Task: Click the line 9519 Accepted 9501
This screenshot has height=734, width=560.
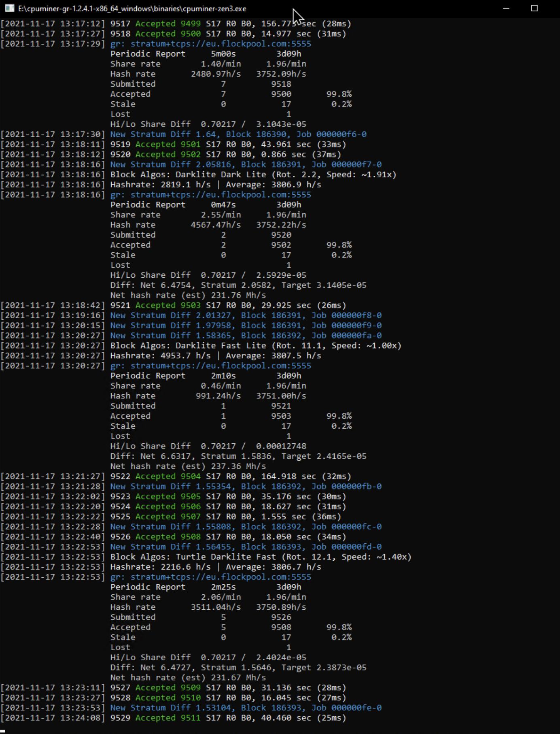Action: (228, 145)
